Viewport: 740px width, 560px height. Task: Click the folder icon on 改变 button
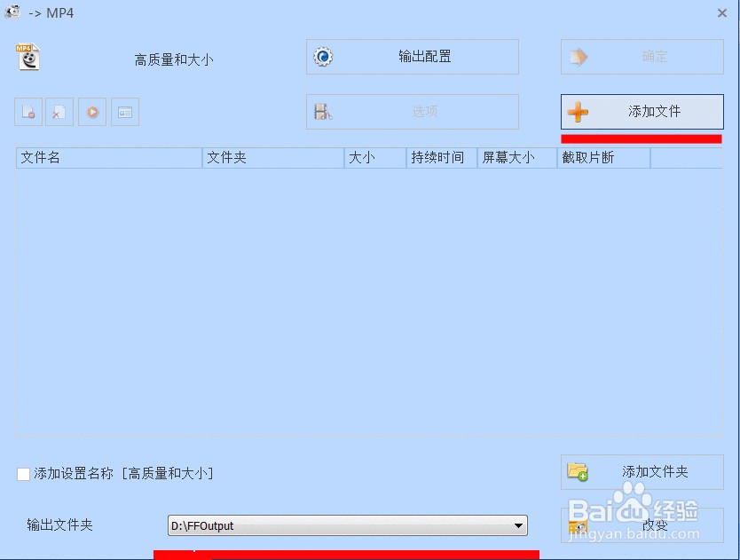pyautogui.click(x=578, y=525)
